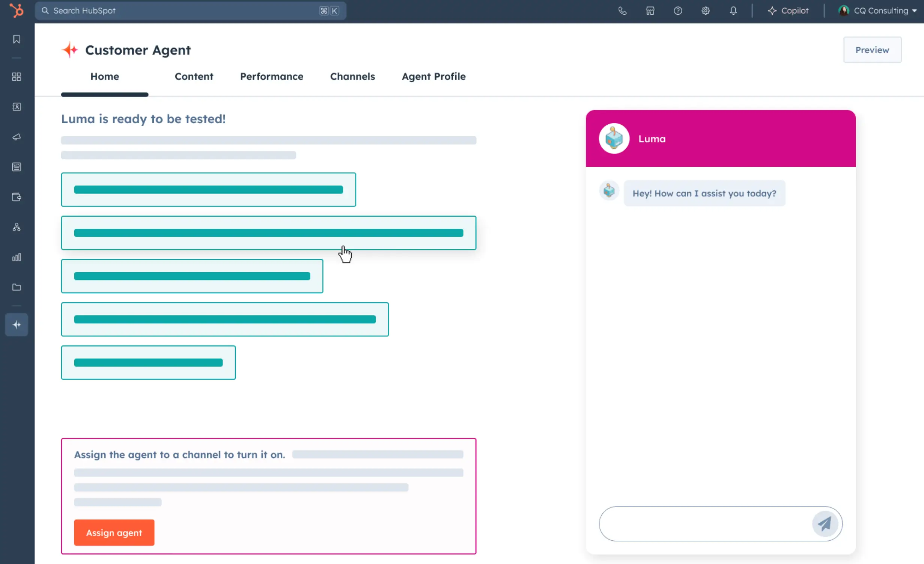Click the phone calling icon in top bar

click(x=622, y=11)
